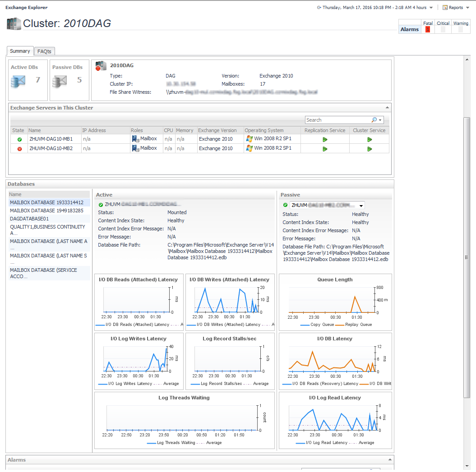Sort servers table by State column
Image resolution: width=476 pixels, height=472 pixels.
click(18, 130)
